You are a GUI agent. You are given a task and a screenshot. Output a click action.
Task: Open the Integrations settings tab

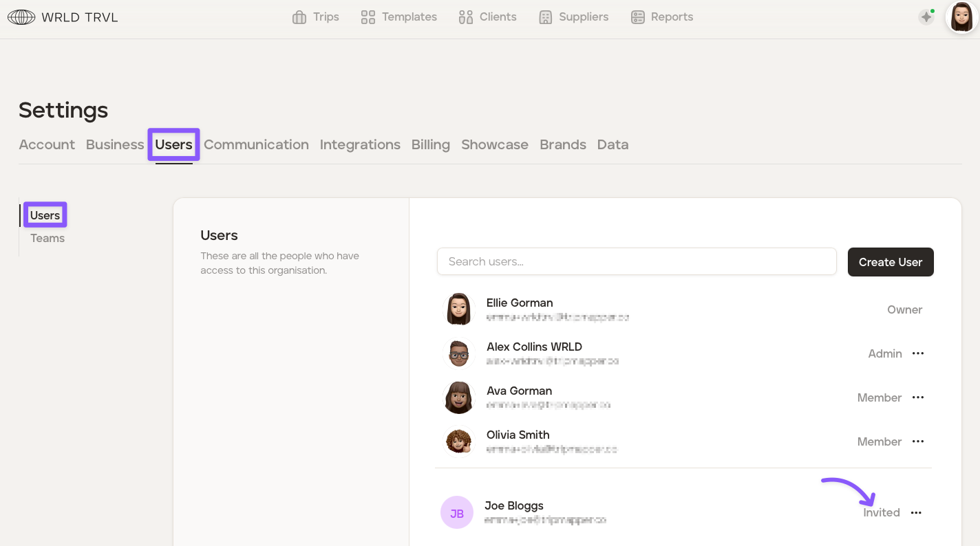point(360,144)
